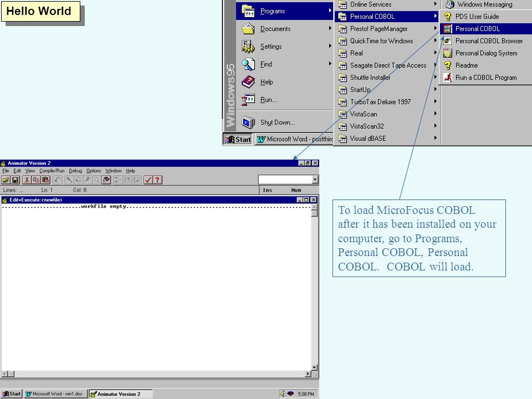Click the 5:08 PM clock in tray
The width and height of the screenshot is (532, 399).
pyautogui.click(x=306, y=394)
